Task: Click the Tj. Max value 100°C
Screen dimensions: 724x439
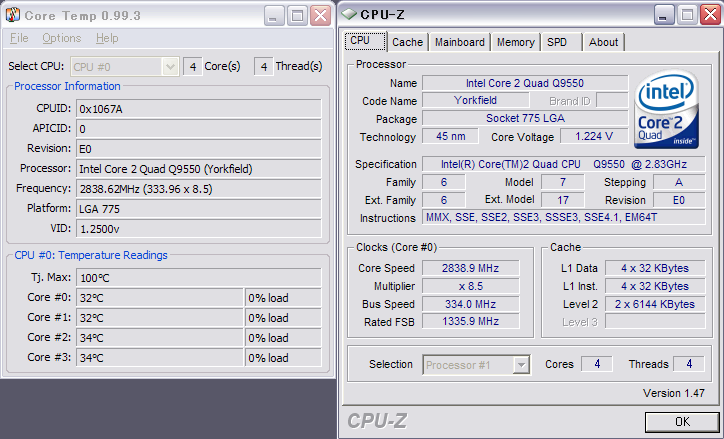Action: pos(199,278)
